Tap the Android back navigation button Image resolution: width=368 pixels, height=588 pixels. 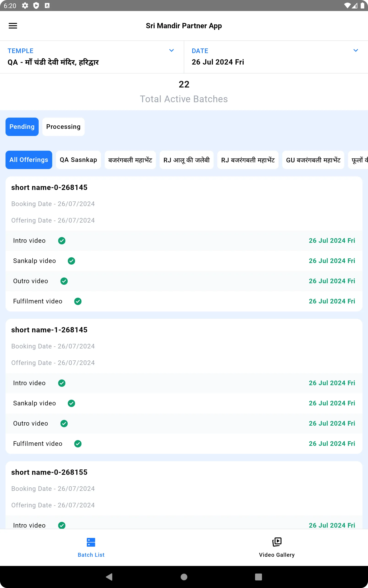pos(109,577)
